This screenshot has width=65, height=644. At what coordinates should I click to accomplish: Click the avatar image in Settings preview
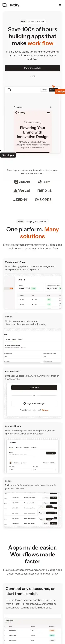pyautogui.click(x=11, y=463)
